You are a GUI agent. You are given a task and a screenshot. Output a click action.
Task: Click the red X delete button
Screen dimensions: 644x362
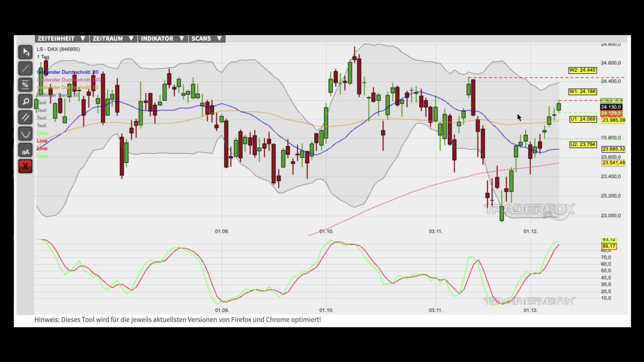click(25, 166)
